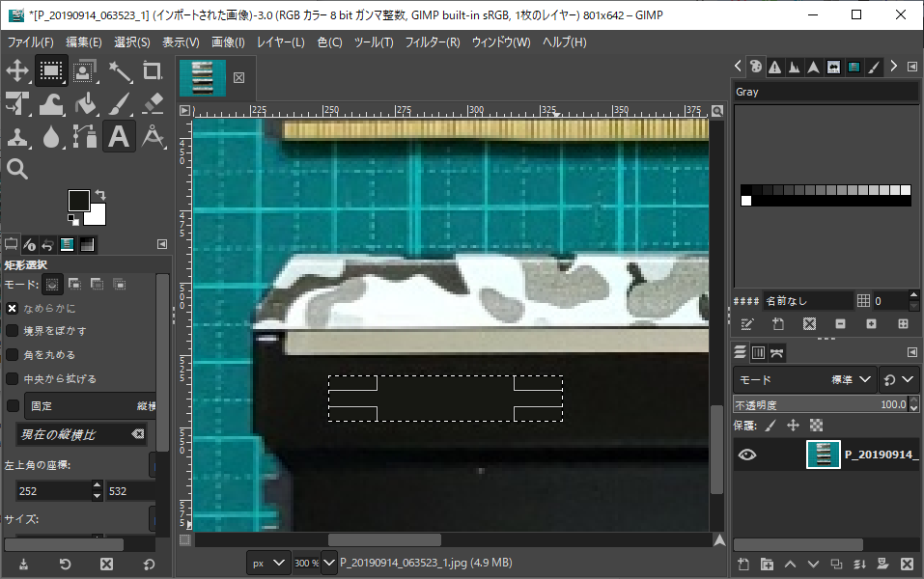Select the Zoom magnifier tool
This screenshot has width=924, height=579.
pos(17,170)
